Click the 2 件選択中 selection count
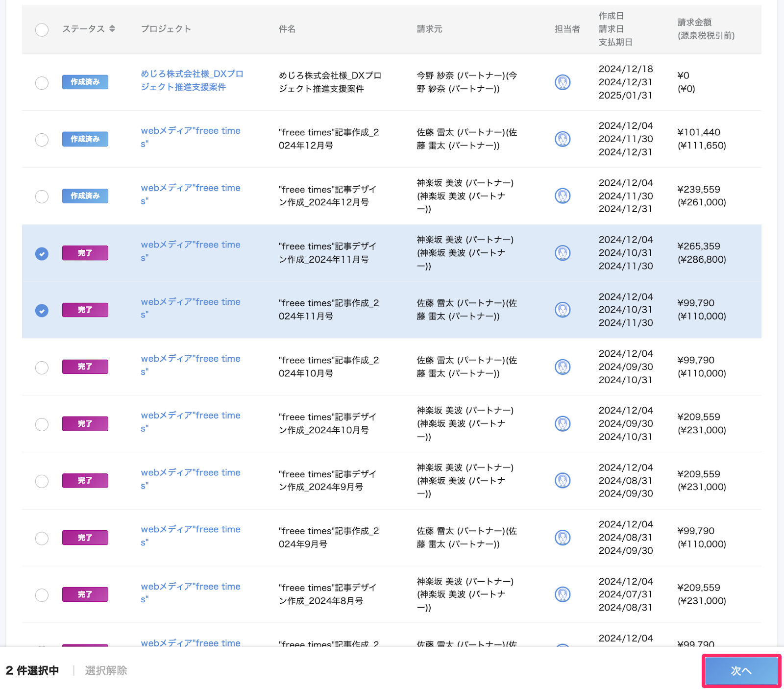Image resolution: width=784 pixels, height=689 pixels. tap(32, 670)
